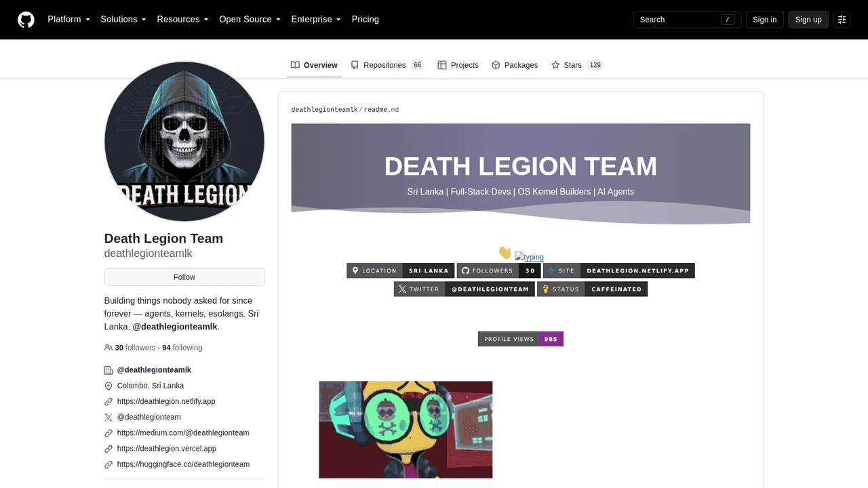The height and width of the screenshot is (488, 868).
Task: Click the @deathlegionteamlk mention in bio
Action: coord(175,327)
